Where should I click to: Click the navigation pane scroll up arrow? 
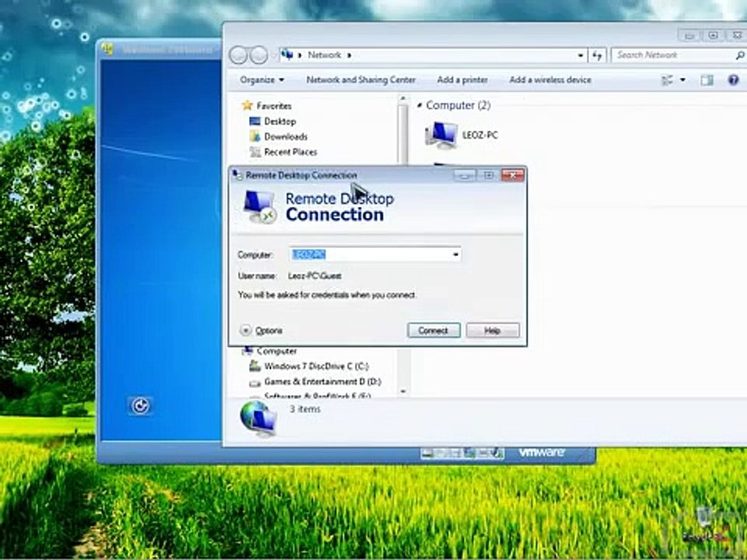(x=403, y=99)
